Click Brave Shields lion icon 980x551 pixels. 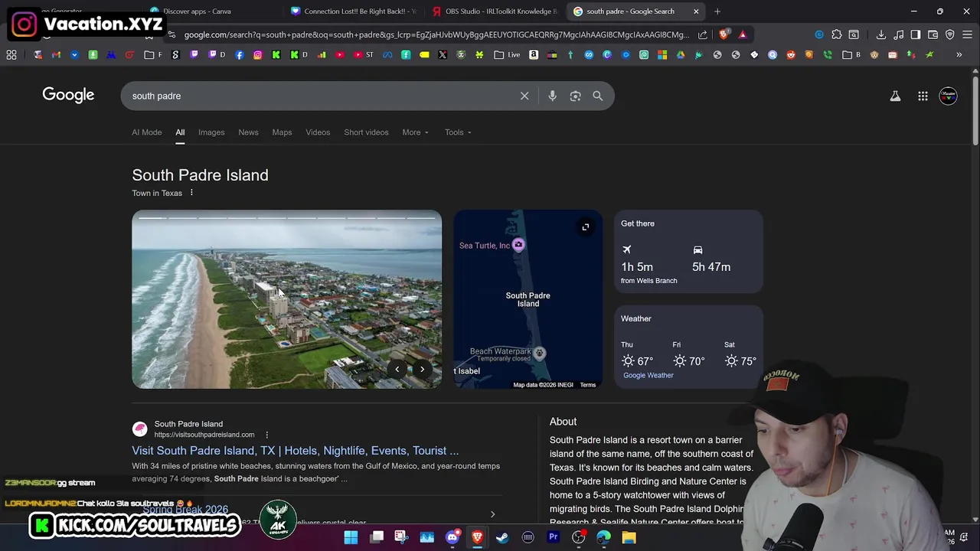724,34
